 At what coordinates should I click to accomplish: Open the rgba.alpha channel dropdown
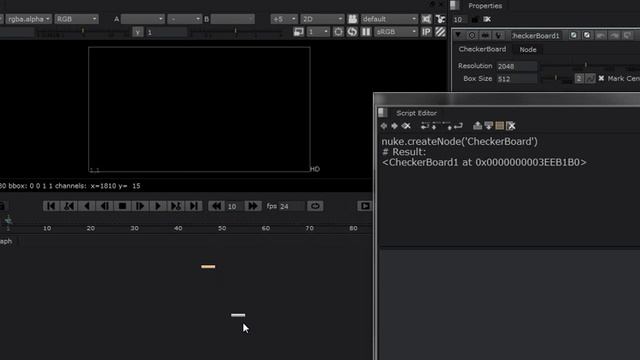(x=28, y=19)
